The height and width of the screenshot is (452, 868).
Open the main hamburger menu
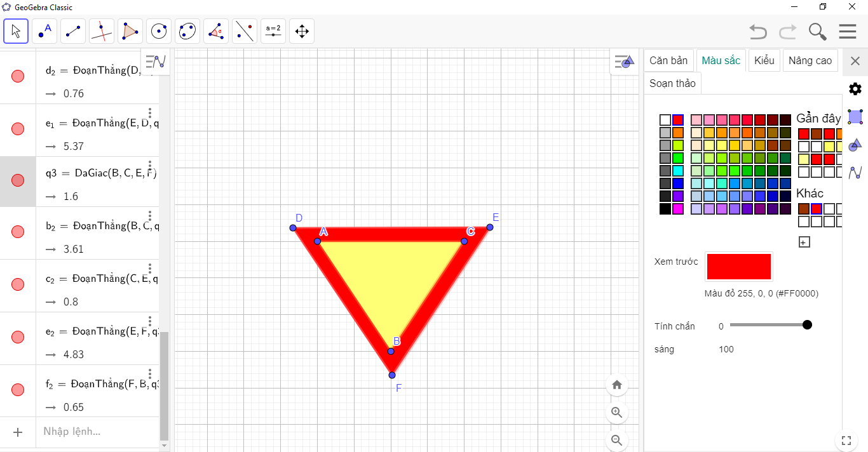click(848, 31)
